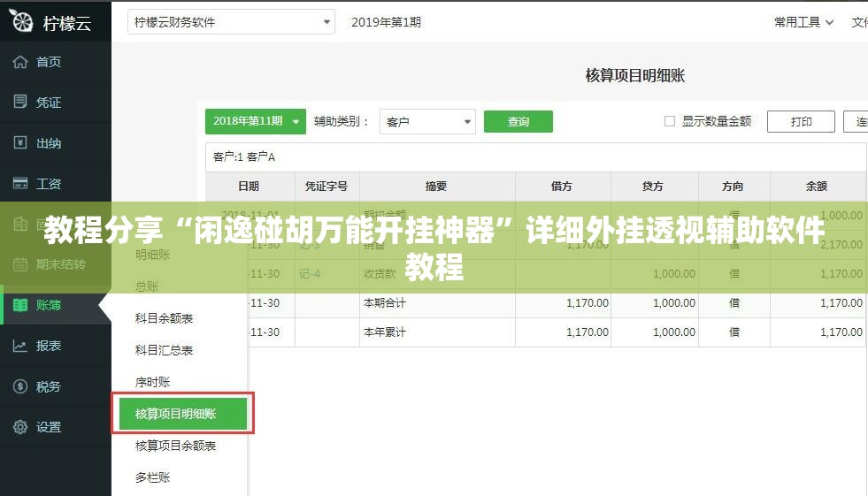Click 2019年第1期 period text

pyautogui.click(x=386, y=22)
